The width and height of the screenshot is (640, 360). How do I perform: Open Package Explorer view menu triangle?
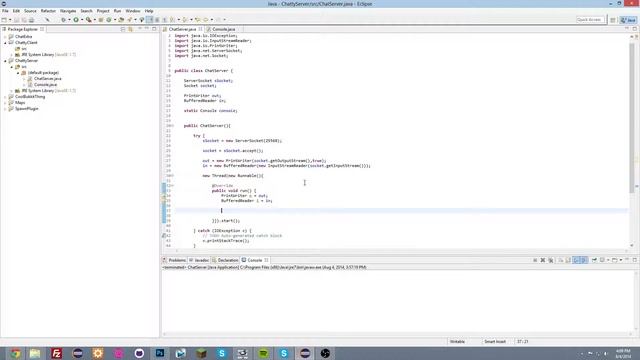pos(139,29)
